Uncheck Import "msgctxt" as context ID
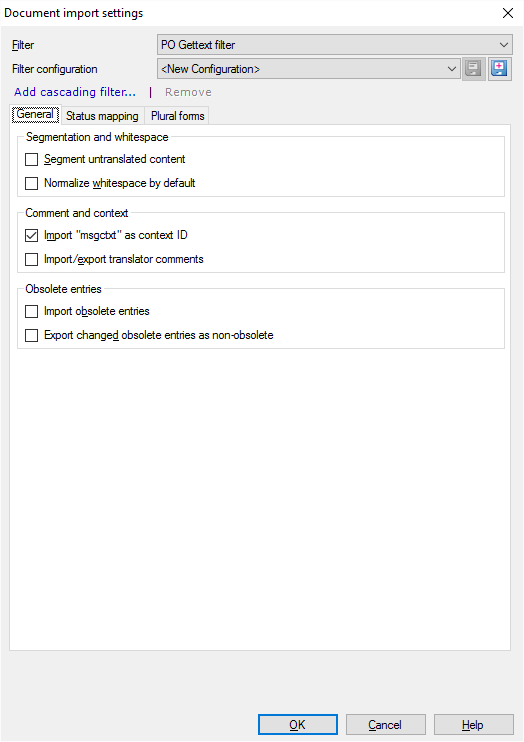Viewport: 524px width, 742px height. coord(31,235)
